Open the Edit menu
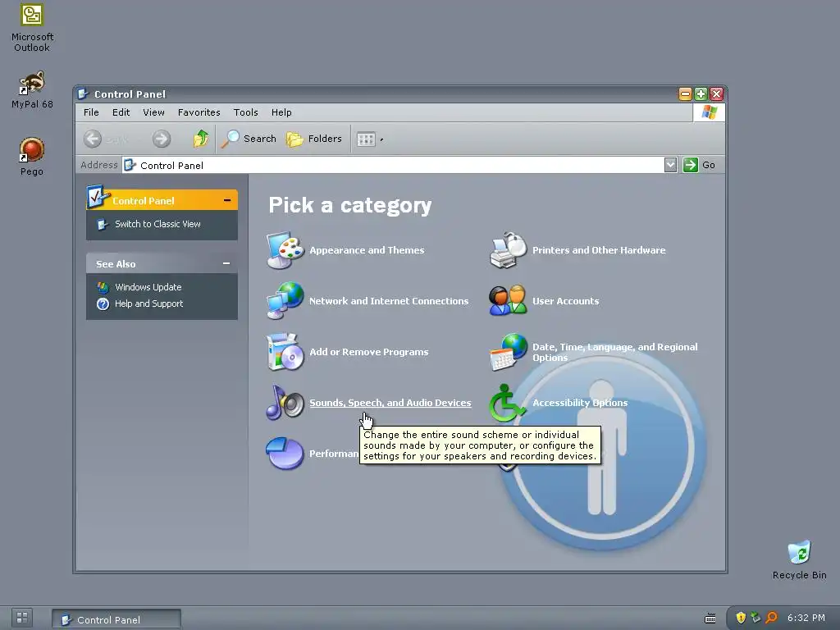 [121, 112]
